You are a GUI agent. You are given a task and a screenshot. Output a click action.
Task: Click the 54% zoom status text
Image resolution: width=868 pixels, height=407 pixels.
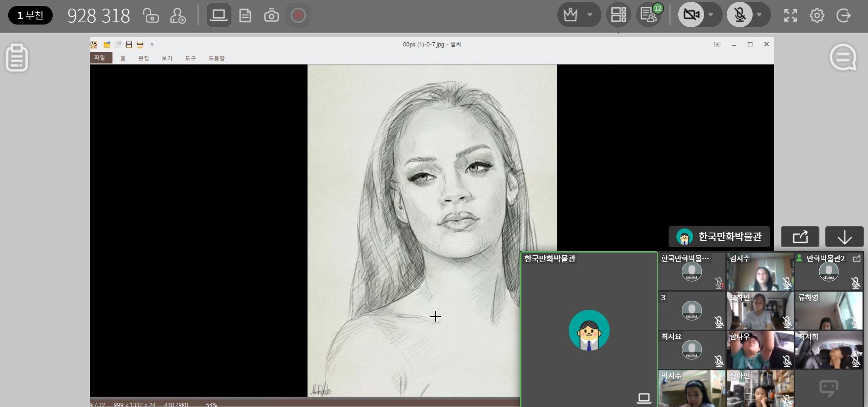click(212, 404)
